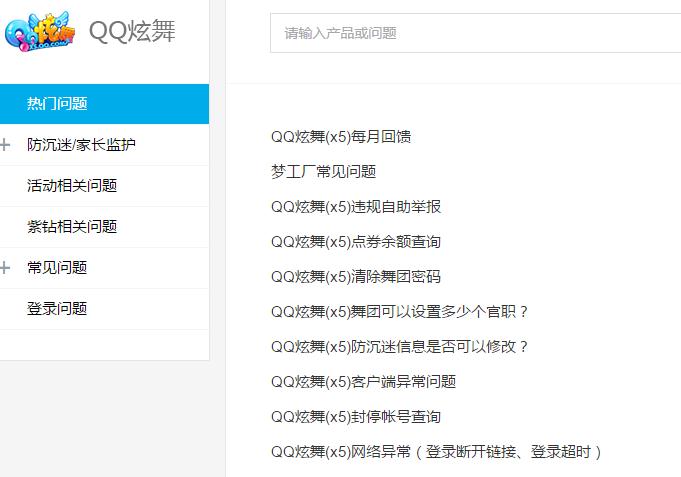This screenshot has width=681, height=477.
Task: Click the QQ炫舞 game logo icon
Action: coord(40,33)
